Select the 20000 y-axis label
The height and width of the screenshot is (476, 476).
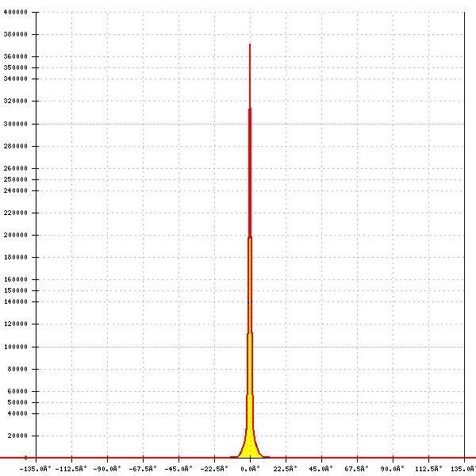17,436
